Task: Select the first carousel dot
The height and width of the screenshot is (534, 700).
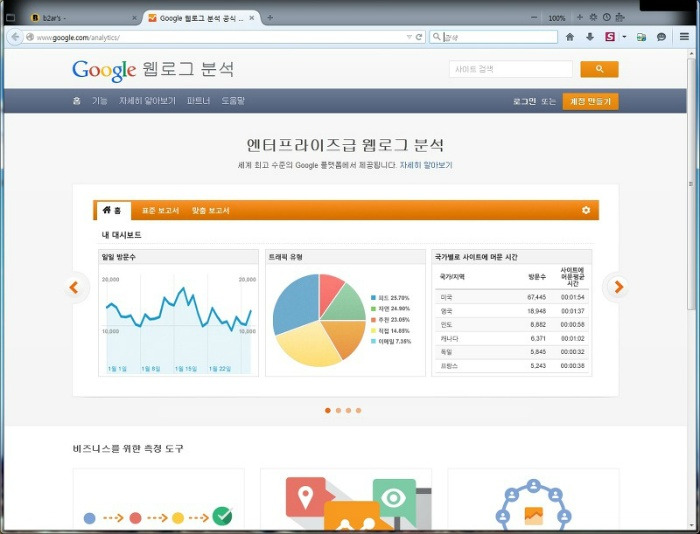Action: point(328,410)
